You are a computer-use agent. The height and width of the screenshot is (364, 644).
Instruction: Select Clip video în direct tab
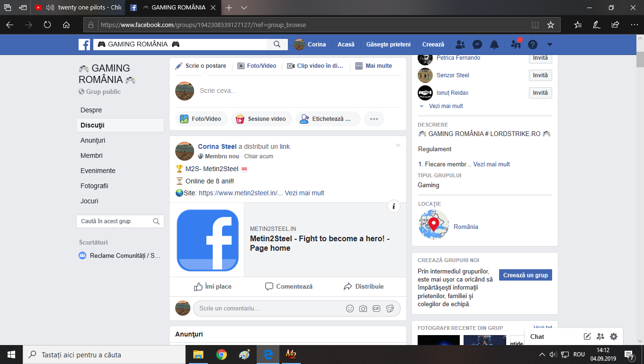(315, 66)
